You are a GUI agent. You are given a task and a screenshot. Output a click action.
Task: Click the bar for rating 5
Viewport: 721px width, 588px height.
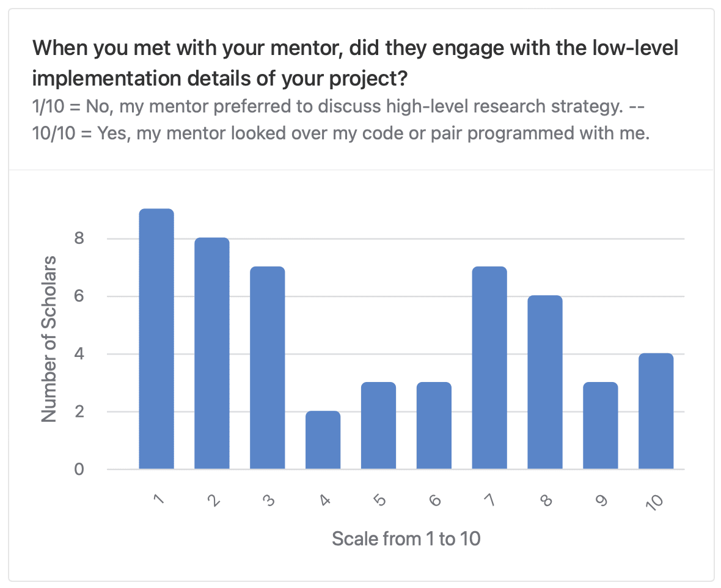378,425
